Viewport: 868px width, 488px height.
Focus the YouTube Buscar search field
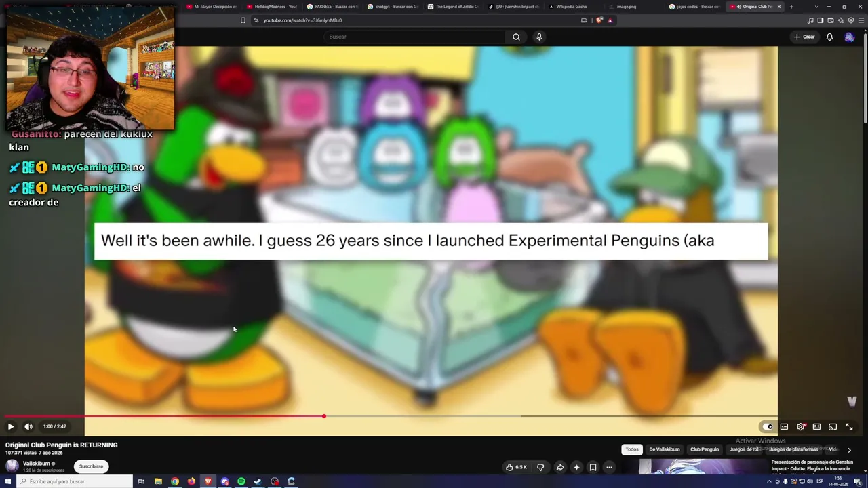coord(414,37)
